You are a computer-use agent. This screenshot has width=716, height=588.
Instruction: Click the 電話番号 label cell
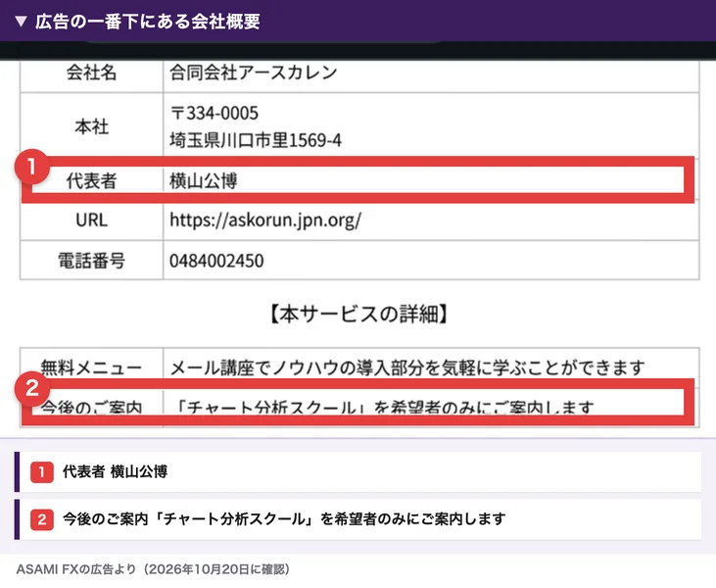point(91,261)
